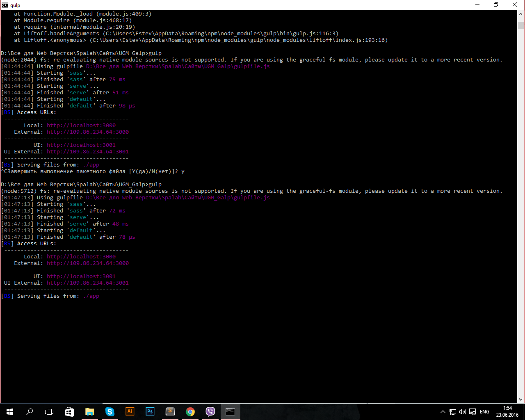525x420 pixels.
Task: Click the 'gulp' window title text
Action: tap(15, 5)
